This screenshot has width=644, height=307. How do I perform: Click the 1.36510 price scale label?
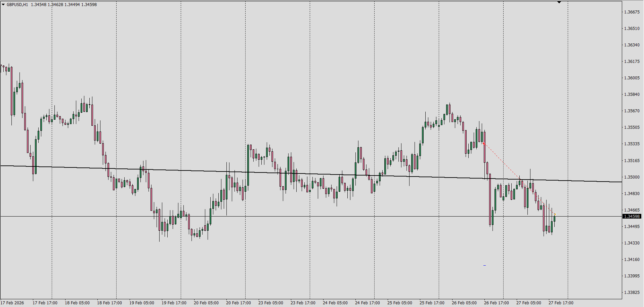point(632,29)
